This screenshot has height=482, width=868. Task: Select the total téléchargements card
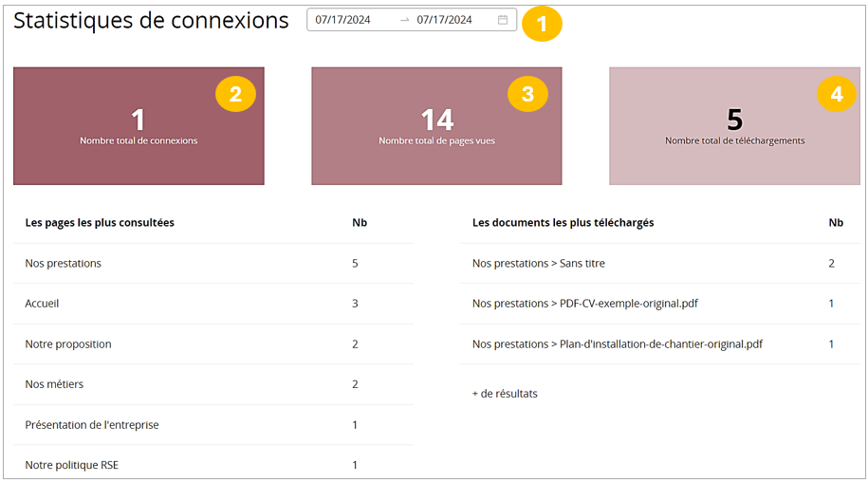[734, 126]
